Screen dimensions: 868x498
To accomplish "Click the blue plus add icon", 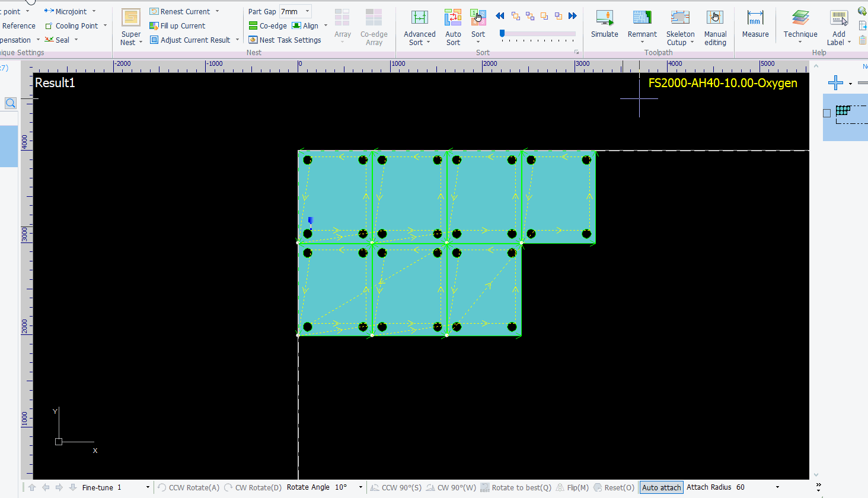I will (x=835, y=83).
